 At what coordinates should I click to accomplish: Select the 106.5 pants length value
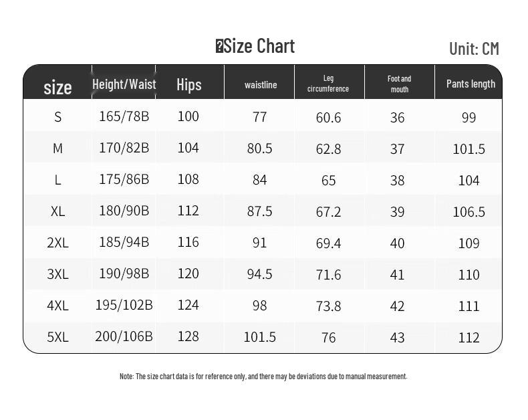(x=469, y=211)
